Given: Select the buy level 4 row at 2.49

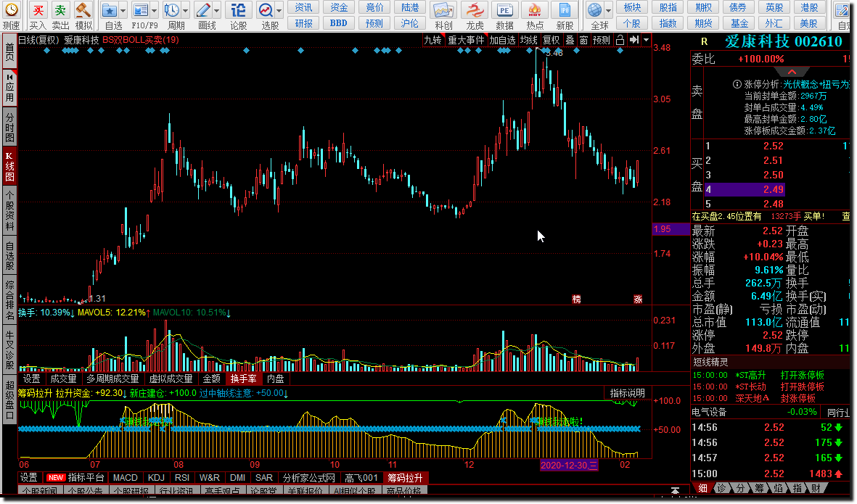Looking at the screenshot, I should [x=745, y=189].
